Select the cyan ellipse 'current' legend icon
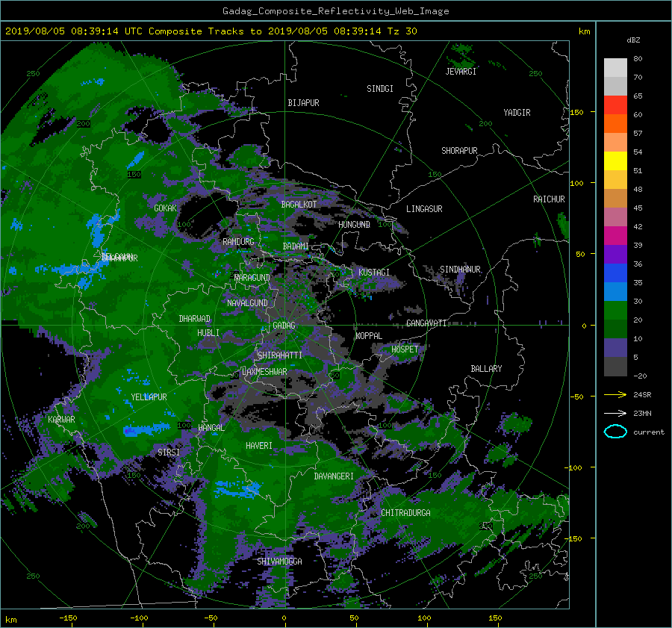This screenshot has width=672, height=628. click(615, 432)
